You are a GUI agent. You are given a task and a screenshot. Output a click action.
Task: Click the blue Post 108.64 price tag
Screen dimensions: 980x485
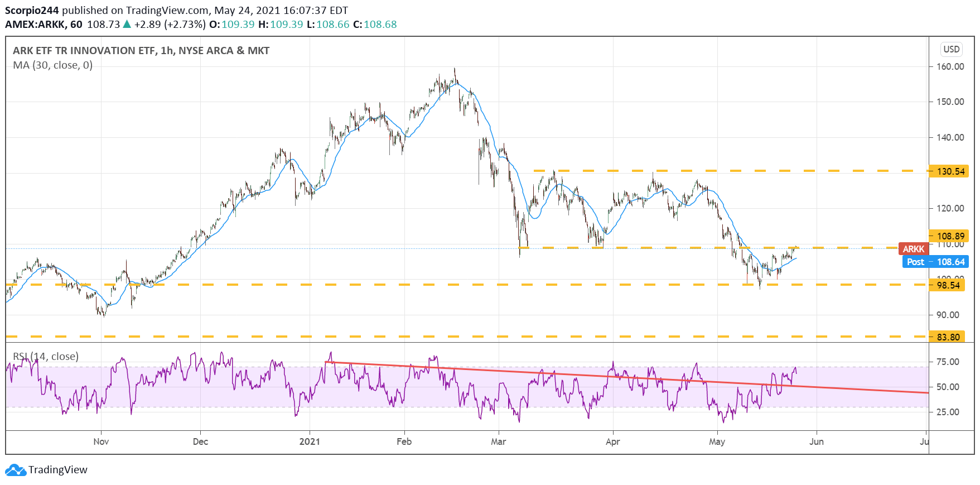(x=935, y=262)
